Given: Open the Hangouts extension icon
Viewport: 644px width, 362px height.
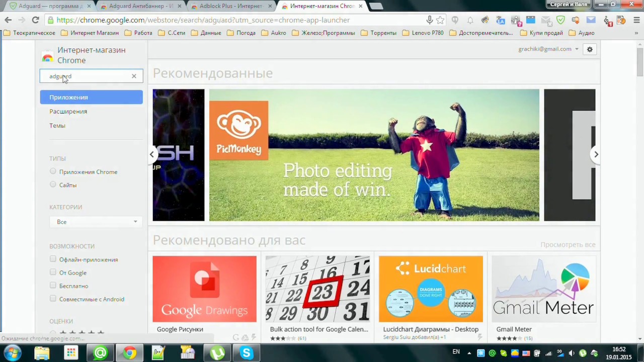Looking at the screenshot, I should 455,20.
